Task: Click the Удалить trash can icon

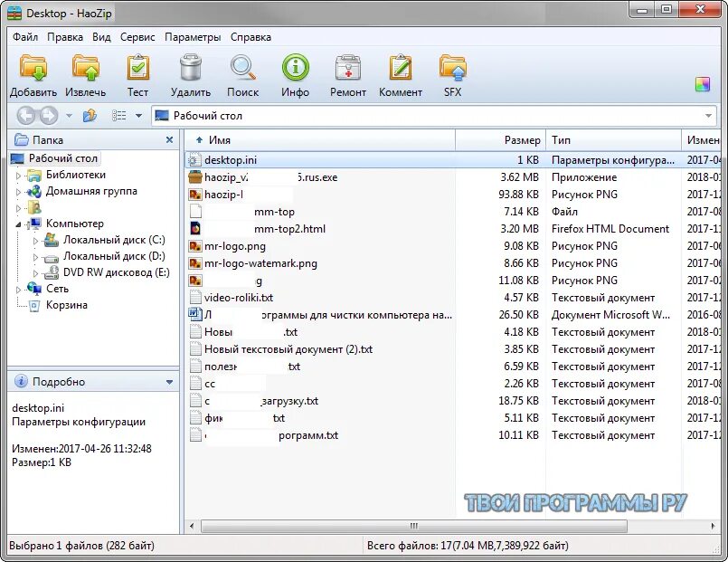Action: pyautogui.click(x=190, y=68)
